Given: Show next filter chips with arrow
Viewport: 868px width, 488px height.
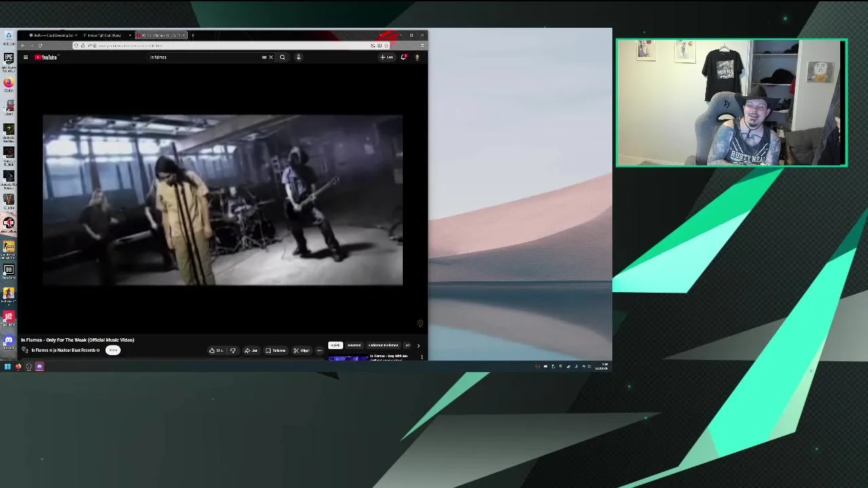Looking at the screenshot, I should (x=418, y=346).
